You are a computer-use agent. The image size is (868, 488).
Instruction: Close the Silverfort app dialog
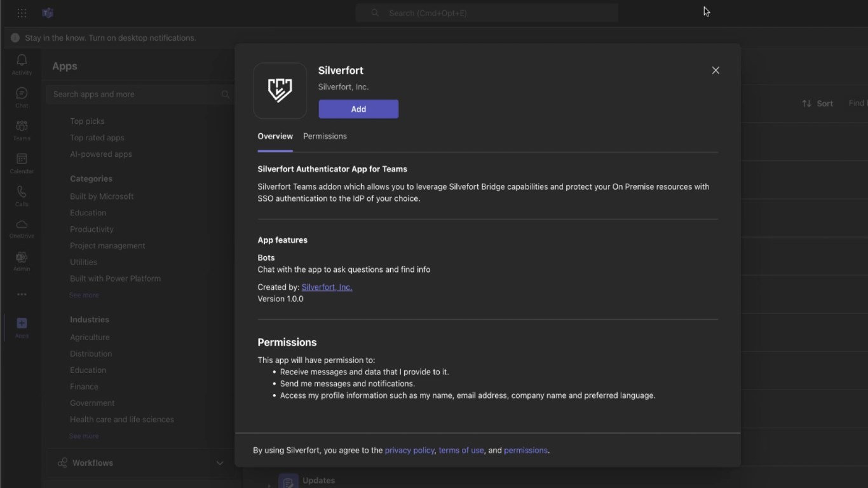click(x=715, y=71)
